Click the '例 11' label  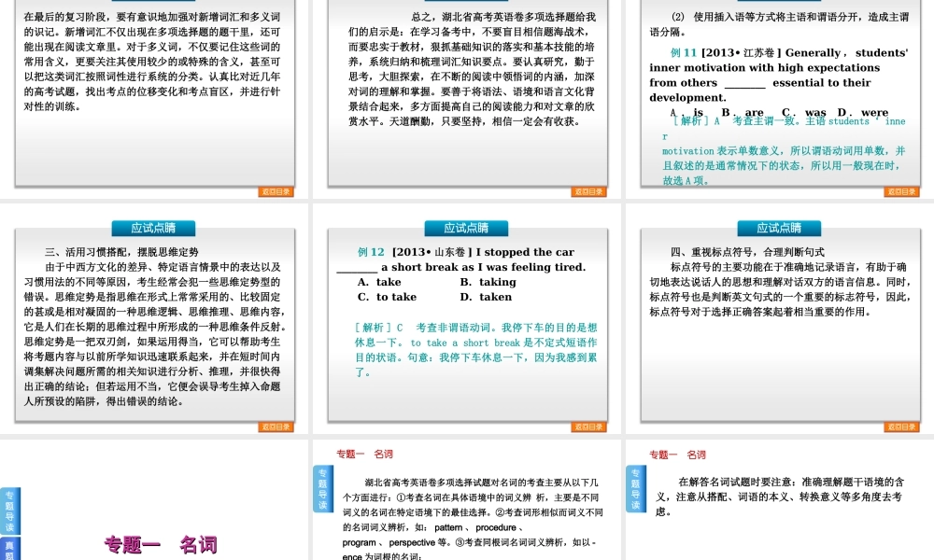[x=684, y=53]
